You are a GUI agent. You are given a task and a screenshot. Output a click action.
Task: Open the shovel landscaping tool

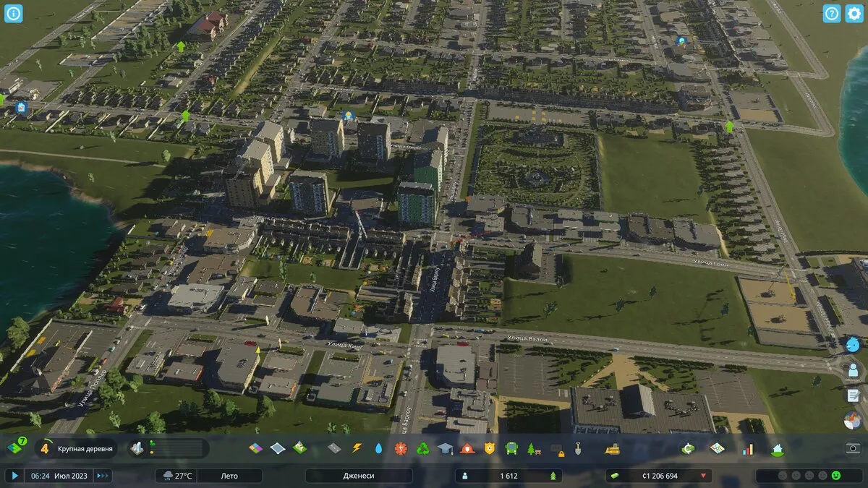coord(578,448)
